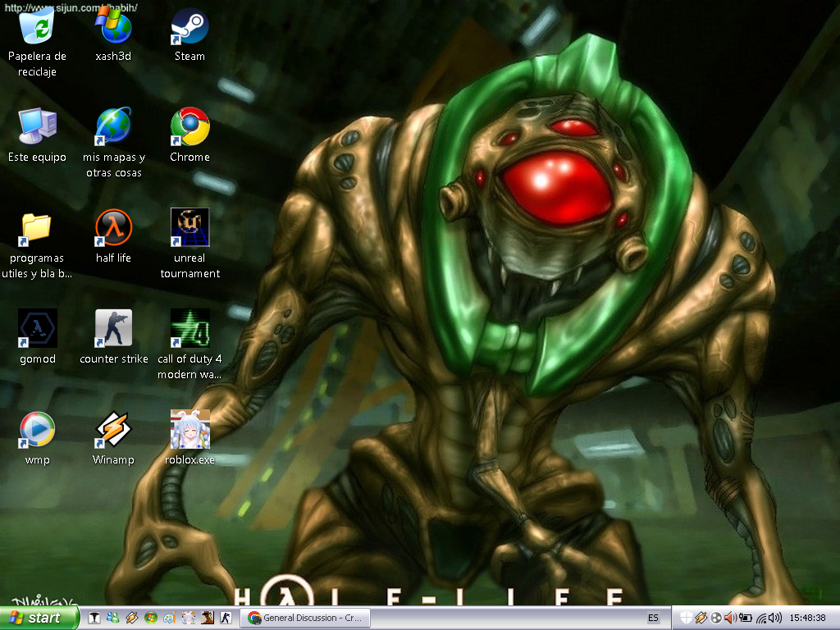Select the unreal tournament shortcut icon
840x630 pixels.
click(x=189, y=228)
